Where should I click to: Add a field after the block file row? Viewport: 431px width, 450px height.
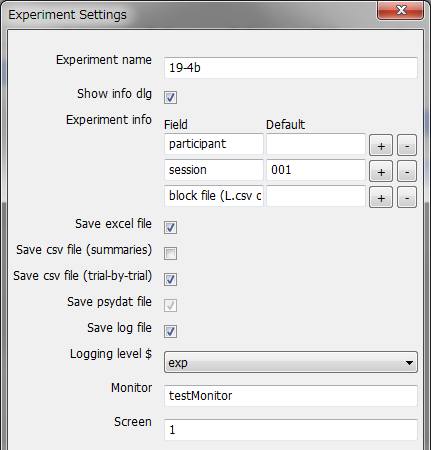381,197
